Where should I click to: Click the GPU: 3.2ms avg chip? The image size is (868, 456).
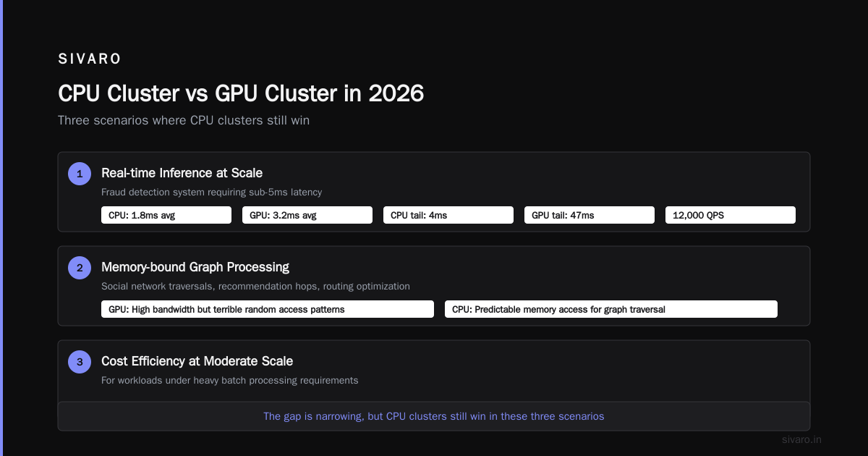[x=307, y=215]
